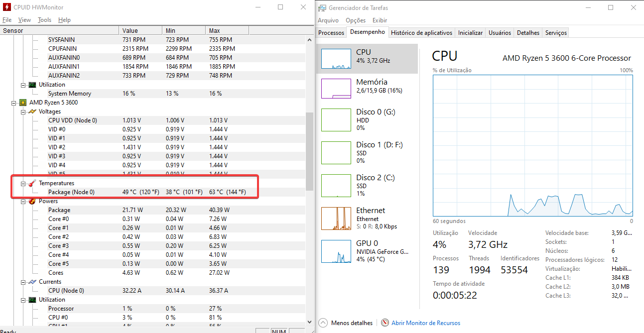This screenshot has height=333, width=644.
Task: Click the HWMonitor lightning bolt title icon
Action: [x=7, y=7]
